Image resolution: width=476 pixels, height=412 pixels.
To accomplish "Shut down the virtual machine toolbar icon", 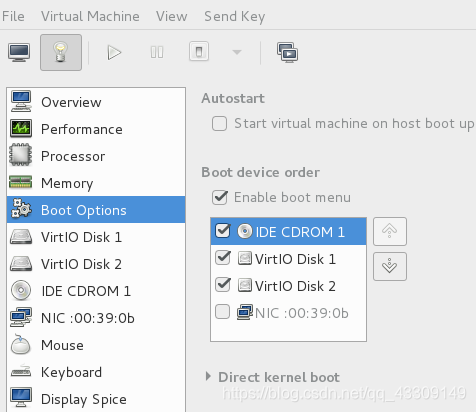I will click(x=199, y=52).
